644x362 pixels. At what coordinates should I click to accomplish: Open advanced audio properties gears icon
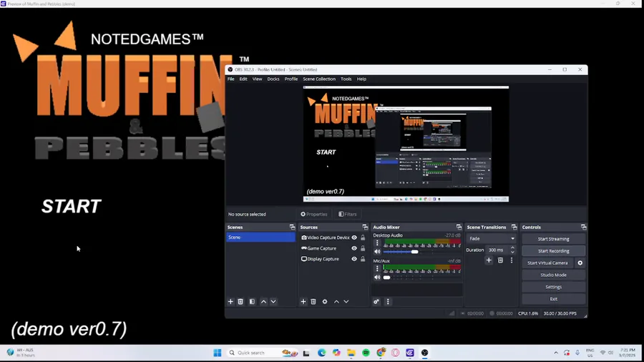point(376,302)
